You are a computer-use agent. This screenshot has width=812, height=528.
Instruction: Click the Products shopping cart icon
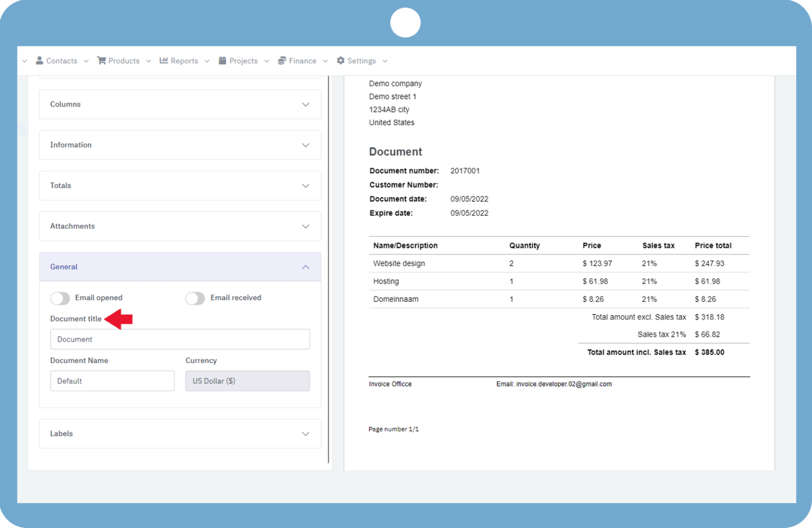101,61
